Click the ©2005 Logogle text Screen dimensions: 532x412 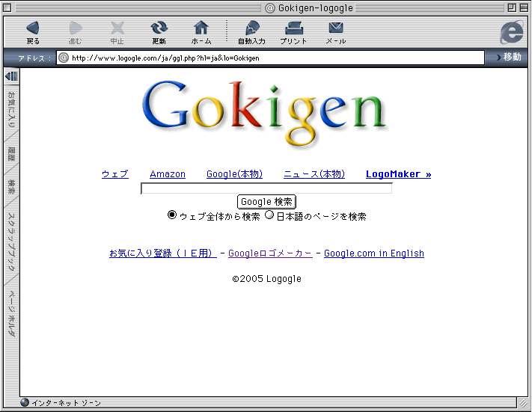pyautogui.click(x=266, y=279)
